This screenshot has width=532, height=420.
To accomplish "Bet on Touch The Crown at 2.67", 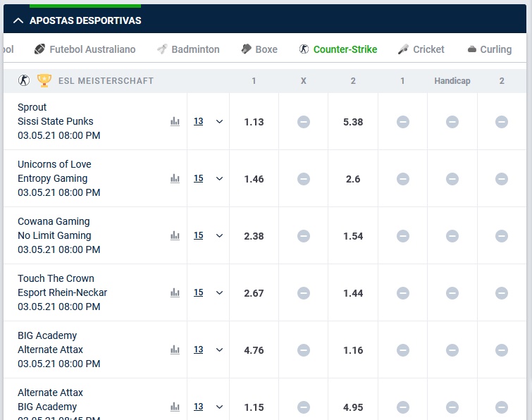I will pos(254,292).
